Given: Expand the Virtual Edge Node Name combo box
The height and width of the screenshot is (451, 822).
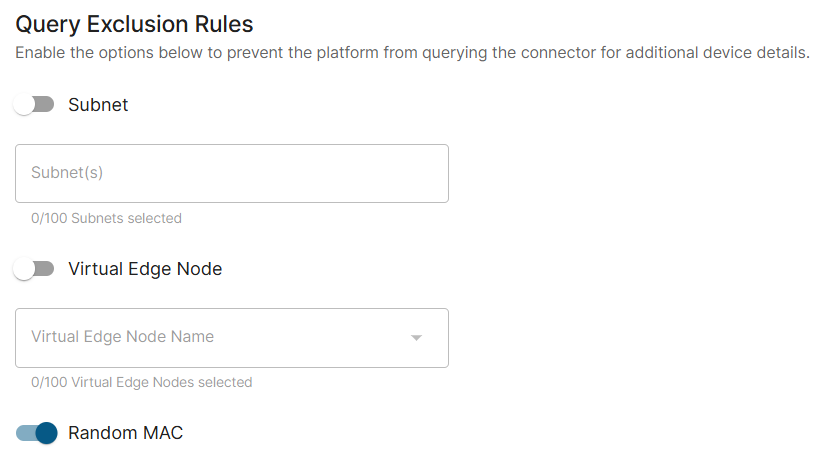Looking at the screenshot, I should tap(232, 338).
